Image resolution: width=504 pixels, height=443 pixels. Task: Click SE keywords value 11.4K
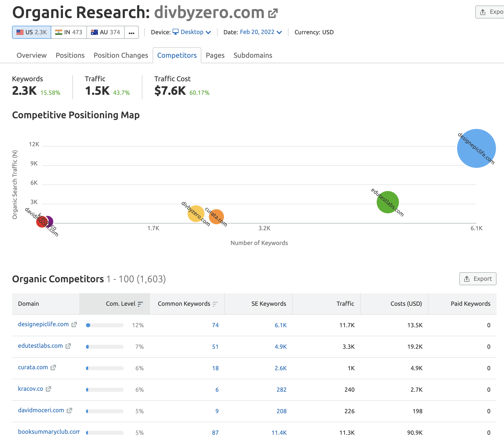279,433
